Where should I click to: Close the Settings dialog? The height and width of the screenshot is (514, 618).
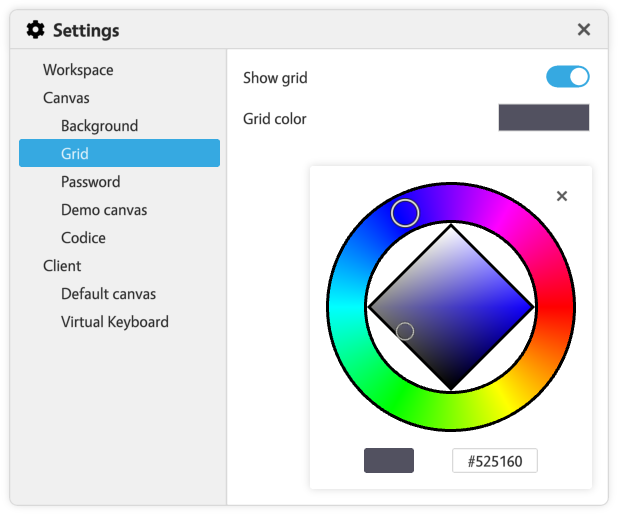[584, 30]
